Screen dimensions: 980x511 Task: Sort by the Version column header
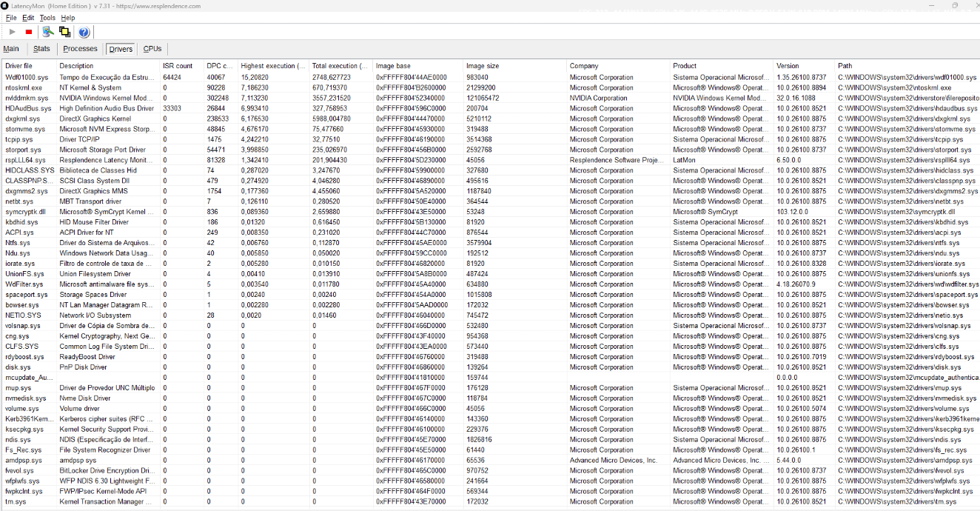[x=805, y=66]
